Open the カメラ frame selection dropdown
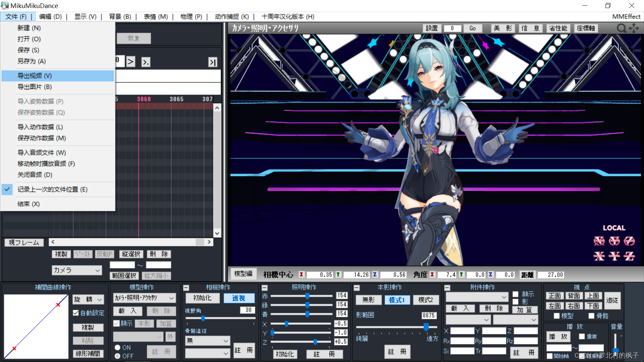This screenshot has width=644, height=362. click(76, 270)
